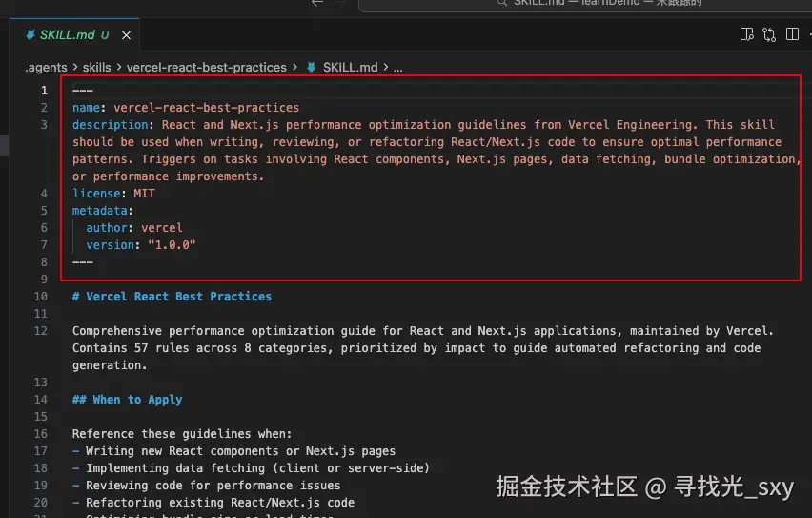
Task: Click SKILL.md in the breadcrumb path
Action: coord(350,68)
